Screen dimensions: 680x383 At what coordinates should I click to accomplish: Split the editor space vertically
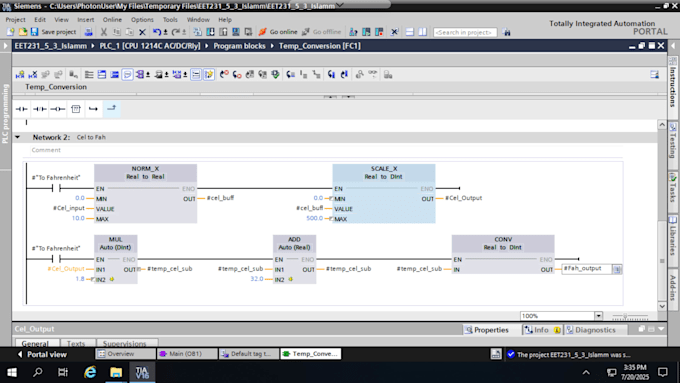pos(422,32)
